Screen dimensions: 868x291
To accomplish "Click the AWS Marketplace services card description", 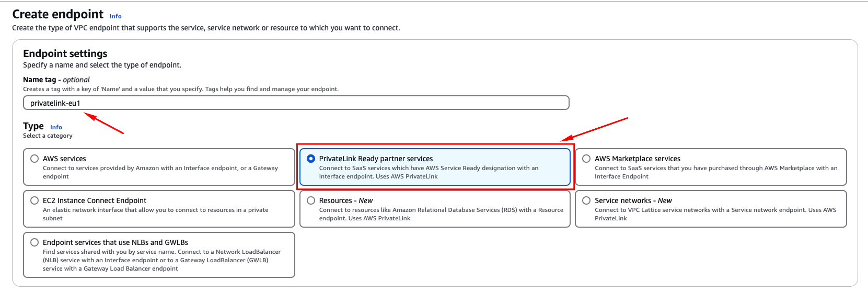I will 715,172.
